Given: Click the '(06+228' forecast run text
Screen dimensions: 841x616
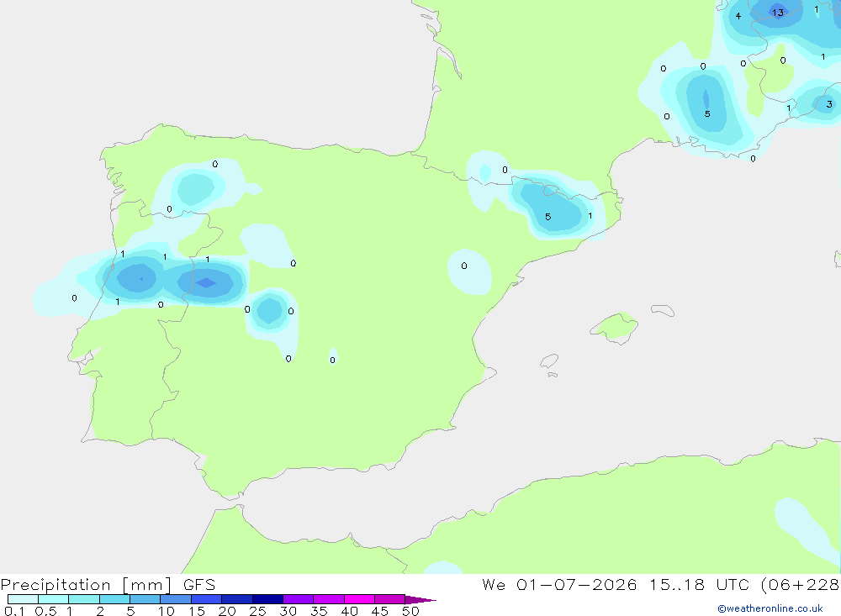Looking at the screenshot, I should pos(801,584).
